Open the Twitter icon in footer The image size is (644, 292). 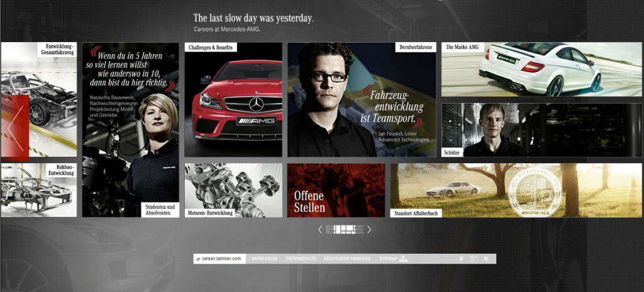487,259
